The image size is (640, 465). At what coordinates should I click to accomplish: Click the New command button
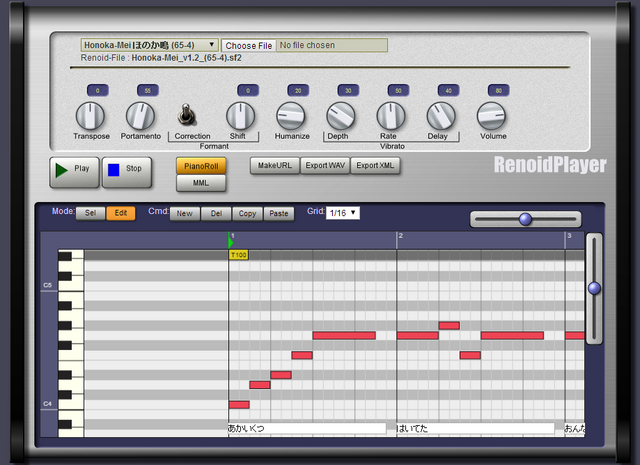tap(184, 214)
